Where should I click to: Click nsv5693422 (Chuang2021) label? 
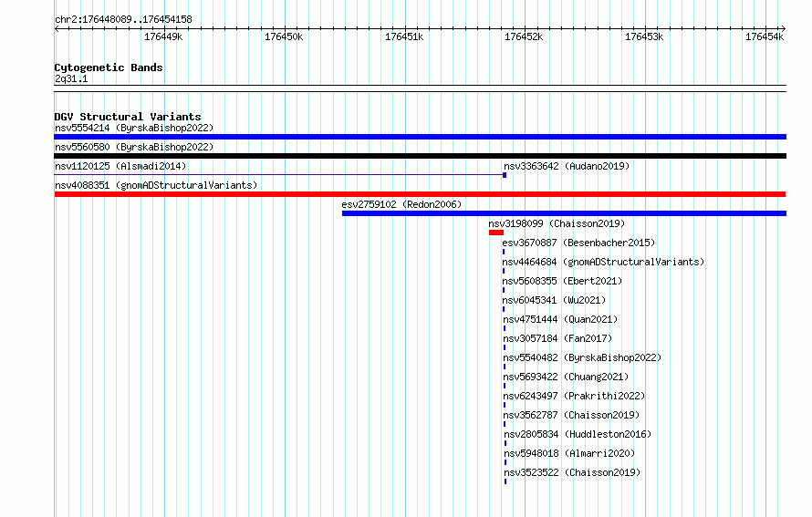pyautogui.click(x=566, y=377)
